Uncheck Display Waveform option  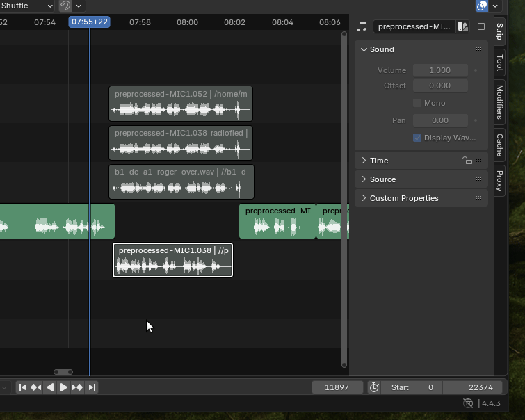click(x=417, y=138)
